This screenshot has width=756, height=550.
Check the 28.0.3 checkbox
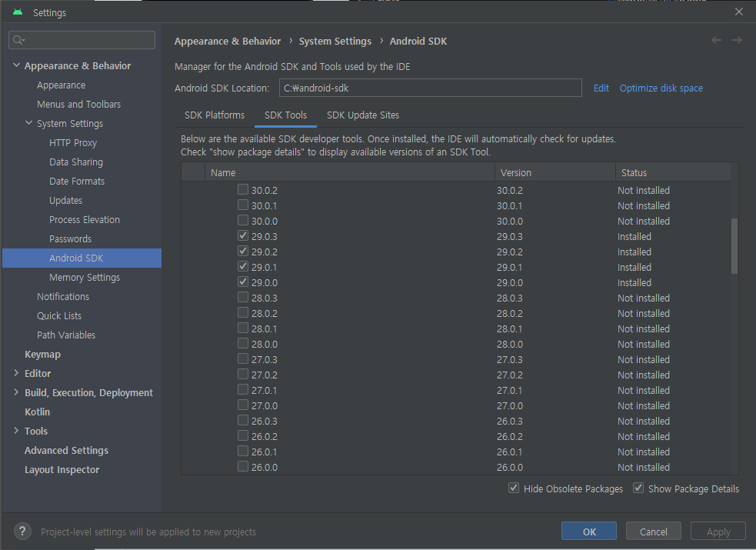pyautogui.click(x=243, y=298)
